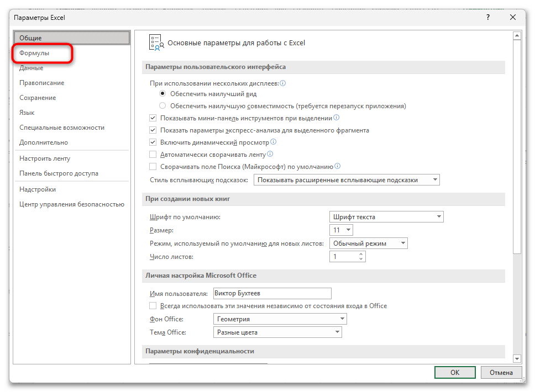Enable automatically collapse the ribbon checkbox
The height and width of the screenshot is (392, 535).
pos(153,155)
